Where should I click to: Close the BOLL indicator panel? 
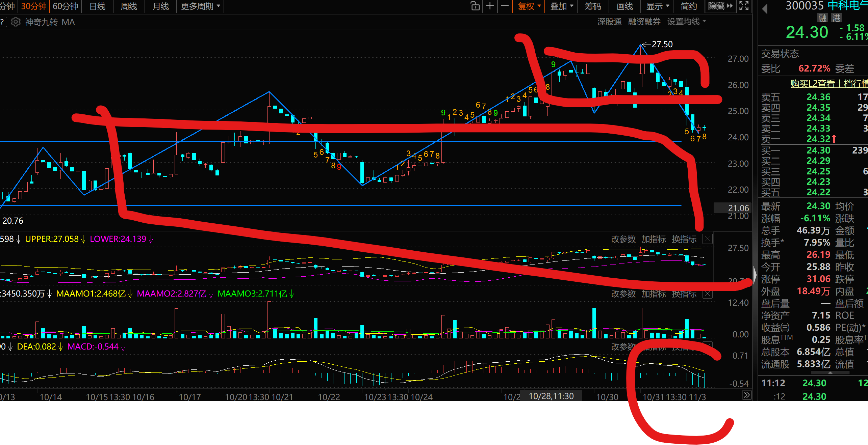coord(708,239)
